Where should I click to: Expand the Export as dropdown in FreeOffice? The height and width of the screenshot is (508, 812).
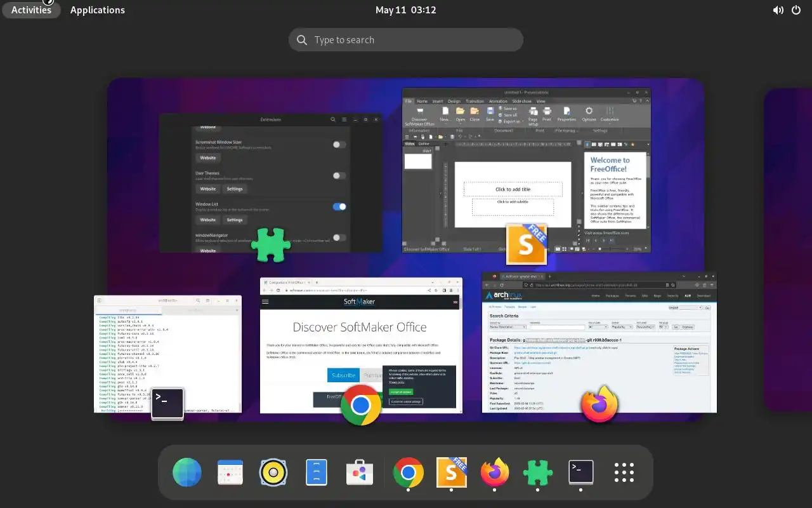pyautogui.click(x=523, y=121)
